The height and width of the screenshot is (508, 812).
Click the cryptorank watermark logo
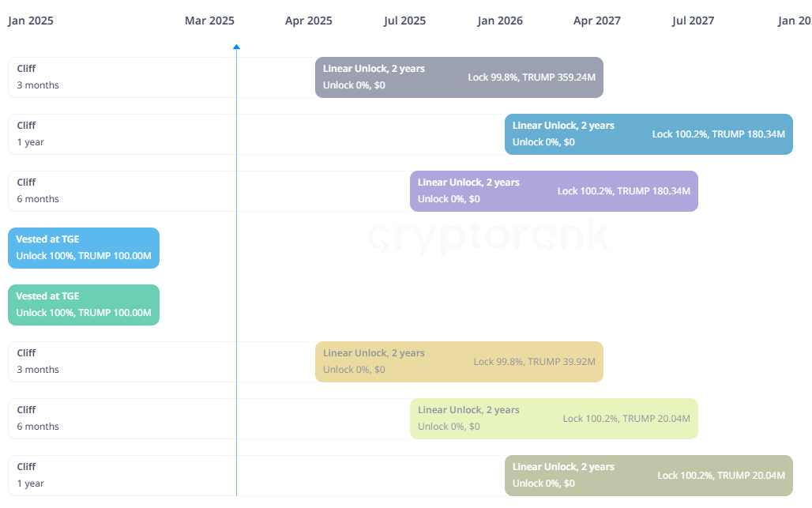tap(488, 235)
